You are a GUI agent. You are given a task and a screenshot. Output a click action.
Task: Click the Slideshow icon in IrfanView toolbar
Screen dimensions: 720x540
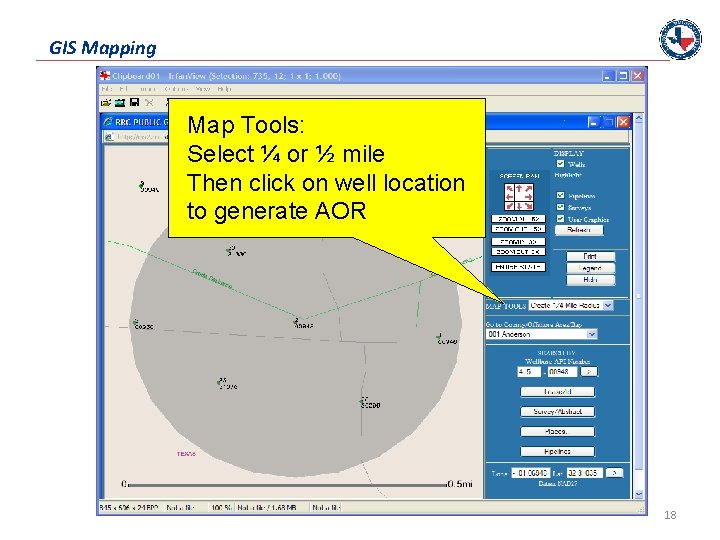[120, 102]
